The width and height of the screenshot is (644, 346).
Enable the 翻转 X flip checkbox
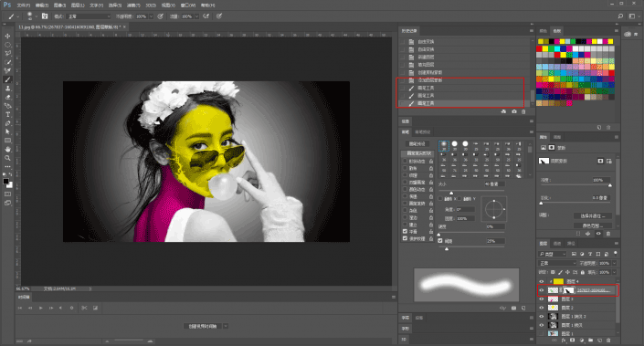(x=440, y=199)
